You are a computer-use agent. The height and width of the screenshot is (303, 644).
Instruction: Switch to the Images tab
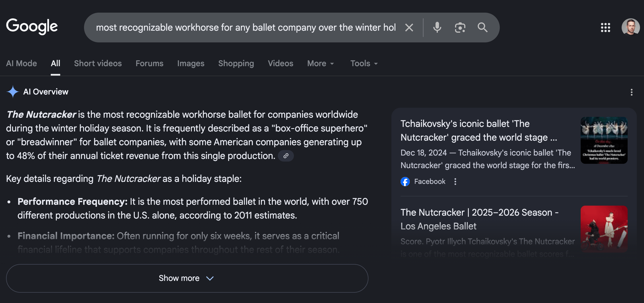click(191, 63)
